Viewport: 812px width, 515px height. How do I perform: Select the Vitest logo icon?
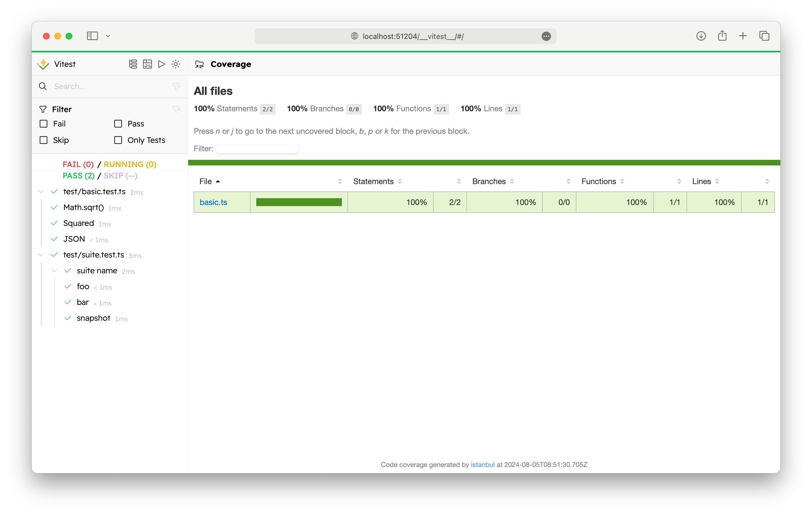[x=43, y=64]
